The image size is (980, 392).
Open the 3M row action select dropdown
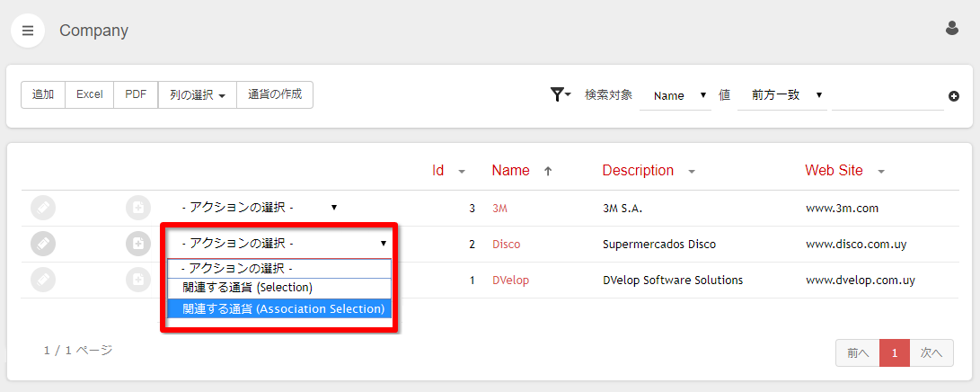point(258,208)
